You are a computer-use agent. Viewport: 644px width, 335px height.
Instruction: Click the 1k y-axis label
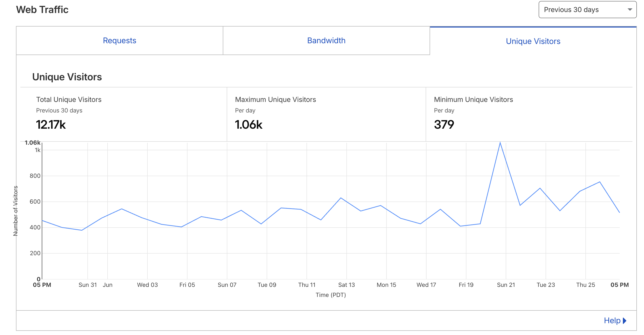tap(38, 150)
